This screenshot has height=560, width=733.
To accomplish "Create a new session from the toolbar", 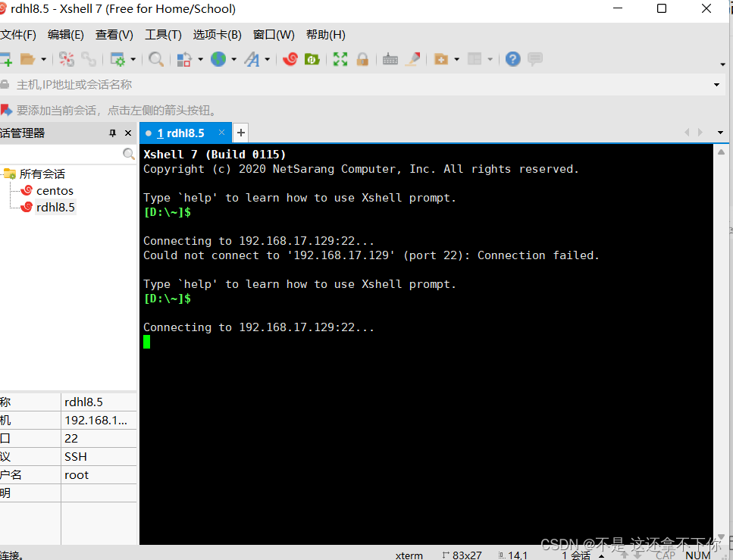I will click(x=6, y=58).
